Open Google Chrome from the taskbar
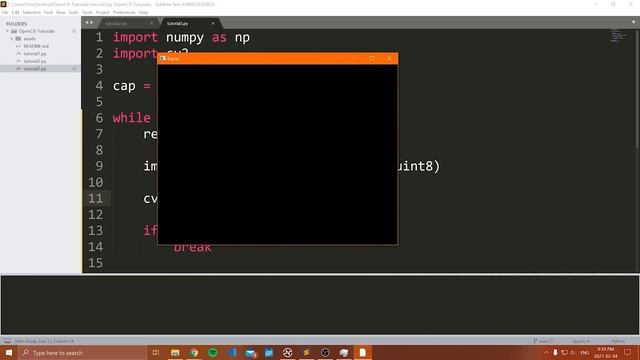This screenshot has width=640, height=360. [194, 353]
